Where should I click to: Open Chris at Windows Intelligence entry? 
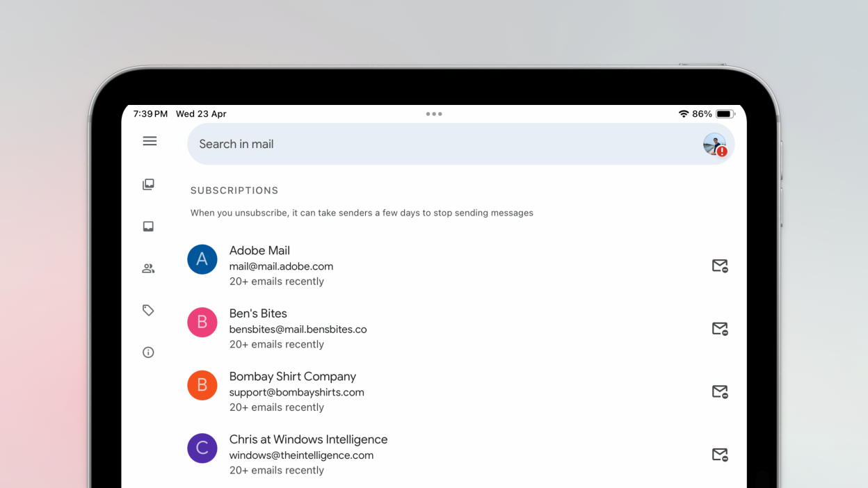308,439
